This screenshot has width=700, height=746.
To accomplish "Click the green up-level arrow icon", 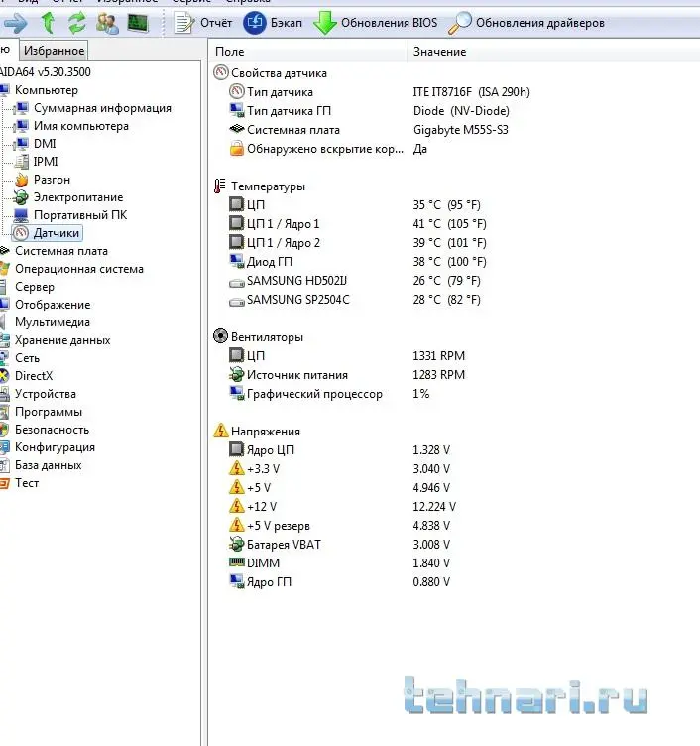I will 48,23.
